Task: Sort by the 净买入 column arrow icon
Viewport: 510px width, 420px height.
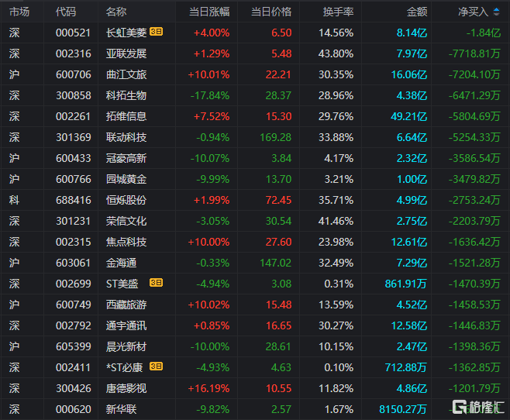Action: (496, 12)
